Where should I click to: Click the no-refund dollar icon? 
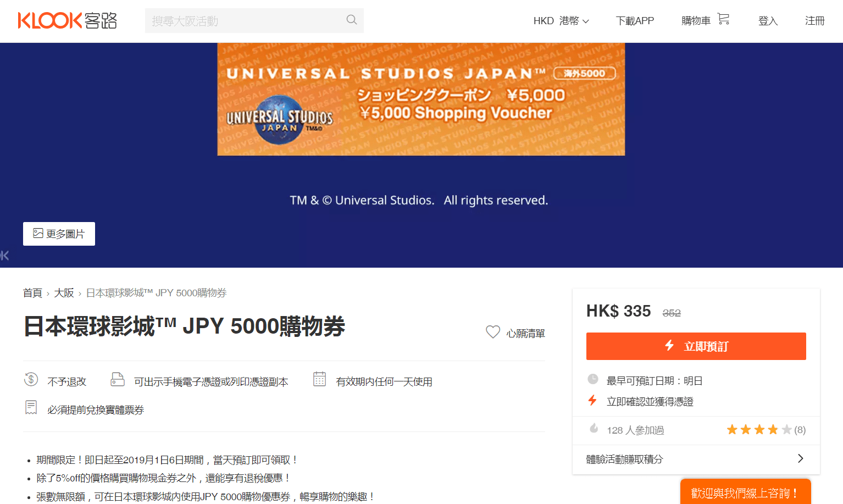[31, 379]
